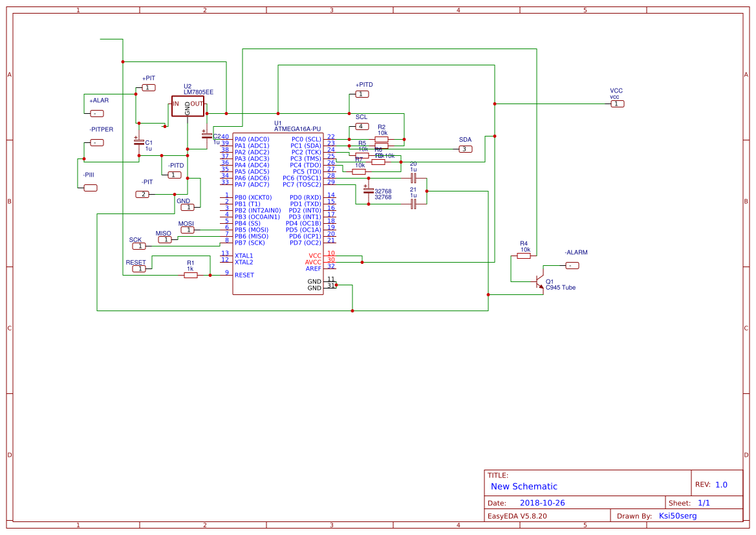The width and height of the screenshot is (756, 535).
Task: Click the SCL port labeled 4
Action: tap(362, 126)
